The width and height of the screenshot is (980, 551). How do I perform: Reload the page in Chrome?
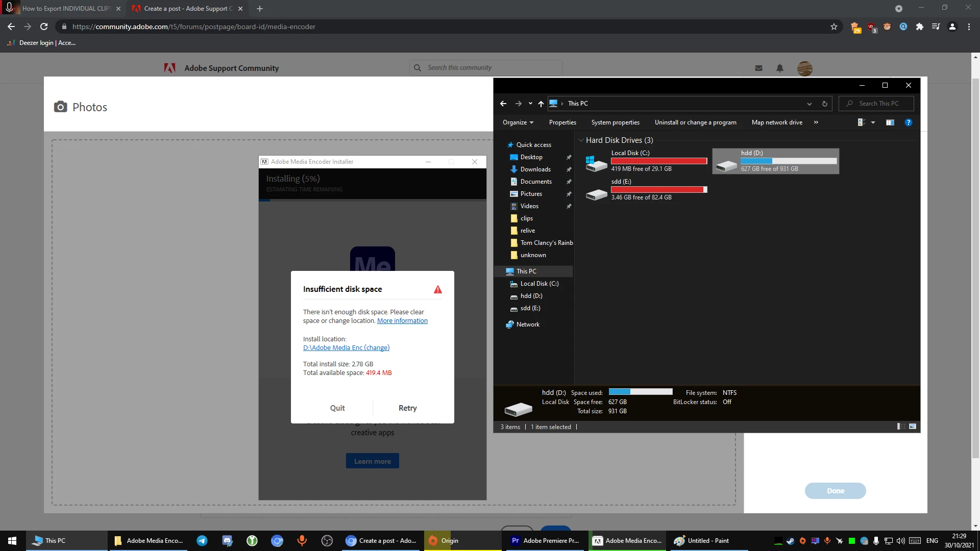tap(44, 27)
